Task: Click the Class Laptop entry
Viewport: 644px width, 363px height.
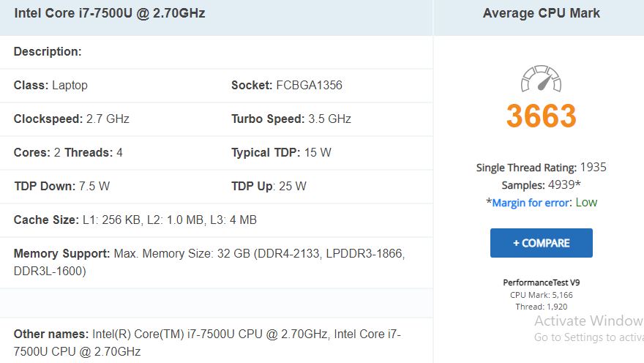Action: (x=50, y=85)
